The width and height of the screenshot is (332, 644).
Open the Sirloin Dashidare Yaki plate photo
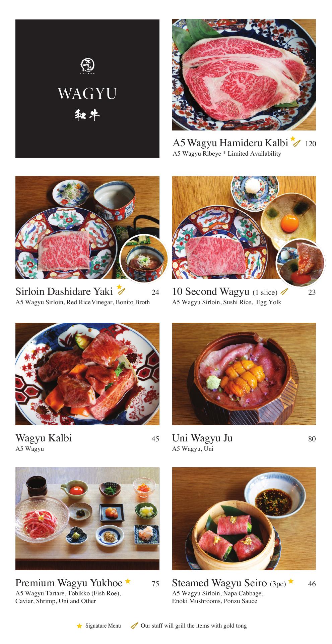click(x=87, y=227)
